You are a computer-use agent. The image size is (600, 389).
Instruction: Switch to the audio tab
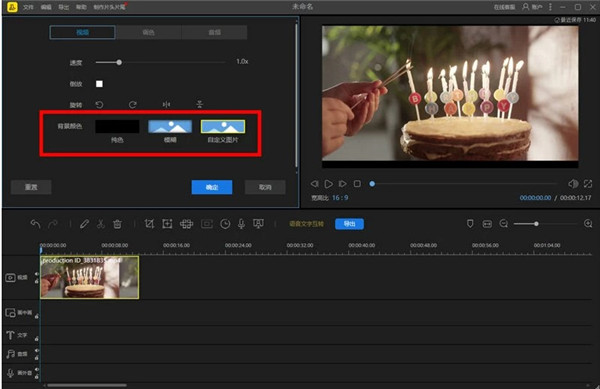coord(214,33)
